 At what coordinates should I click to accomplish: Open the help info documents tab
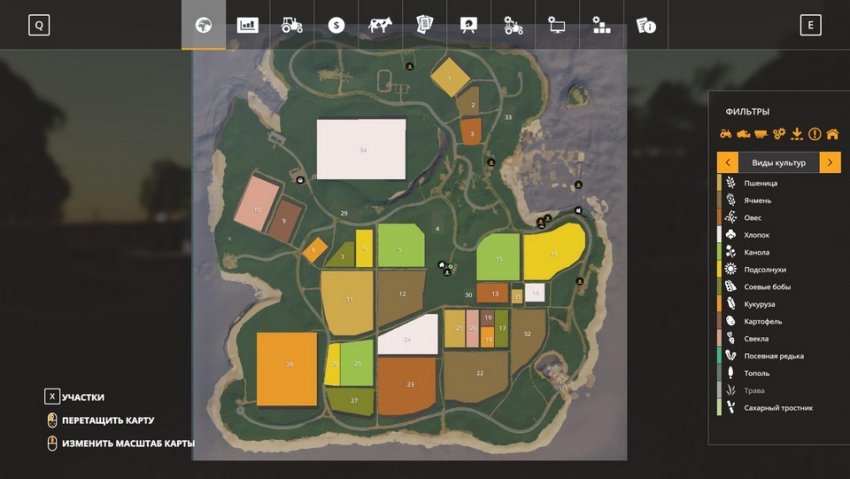coord(646,25)
